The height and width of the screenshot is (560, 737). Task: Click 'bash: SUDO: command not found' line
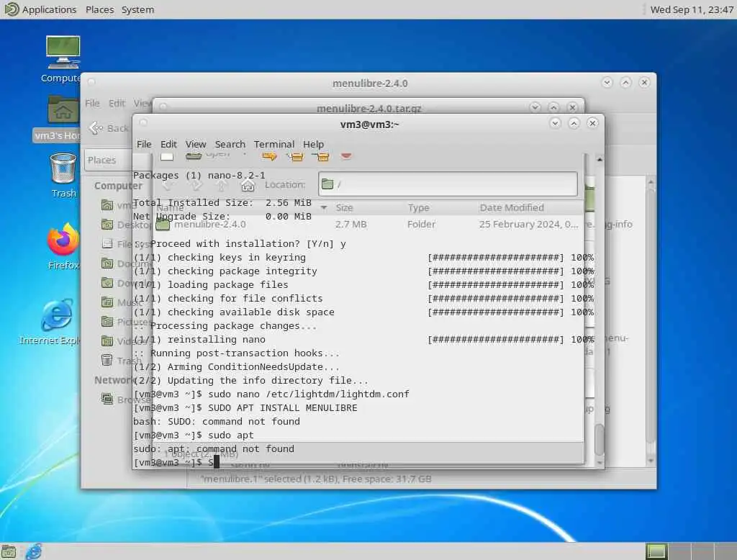pos(217,421)
